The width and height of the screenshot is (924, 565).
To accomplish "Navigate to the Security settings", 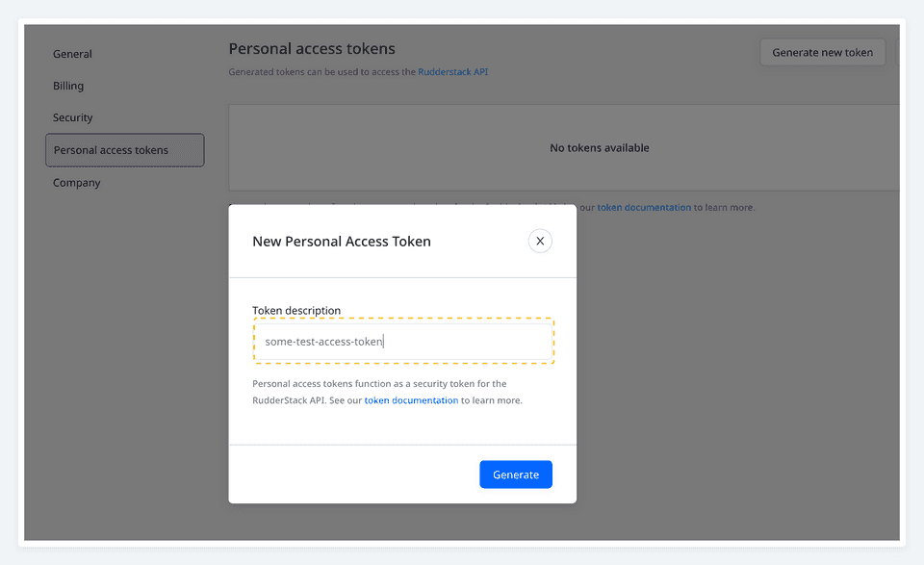I will [x=73, y=117].
